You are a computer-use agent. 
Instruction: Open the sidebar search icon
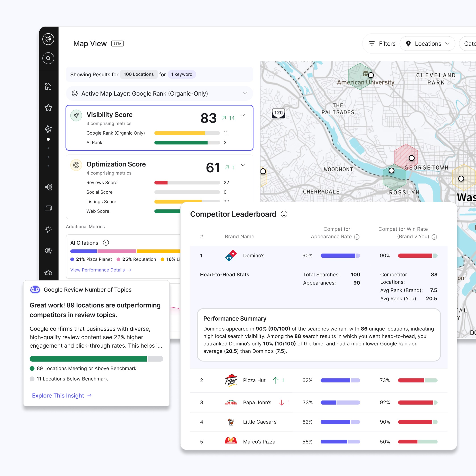pos(48,58)
